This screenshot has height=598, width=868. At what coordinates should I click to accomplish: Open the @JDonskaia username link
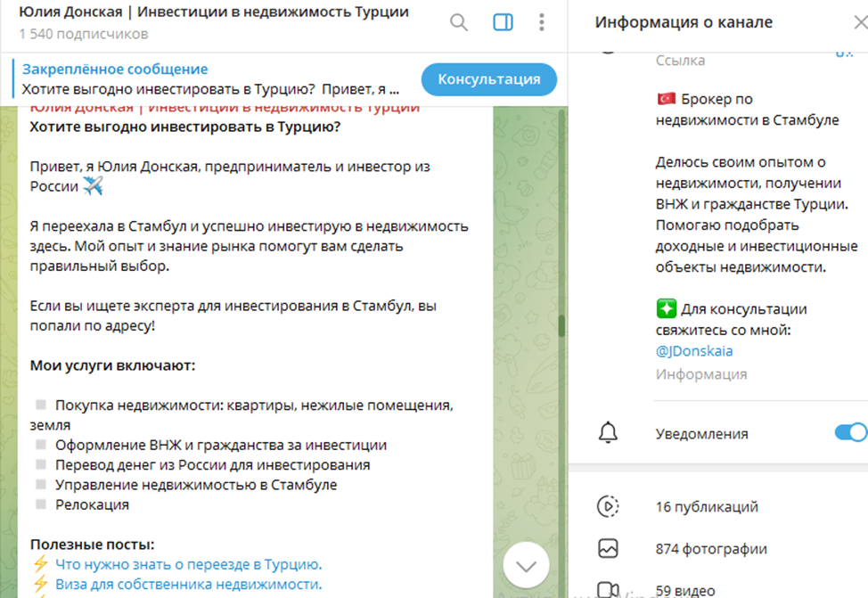click(694, 351)
